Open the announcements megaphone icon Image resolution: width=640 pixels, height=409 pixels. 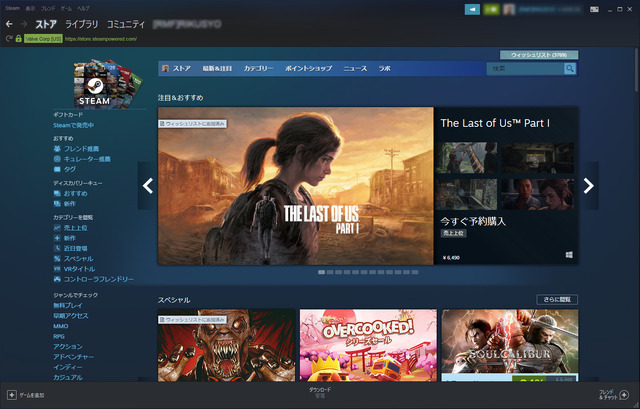pyautogui.click(x=472, y=9)
